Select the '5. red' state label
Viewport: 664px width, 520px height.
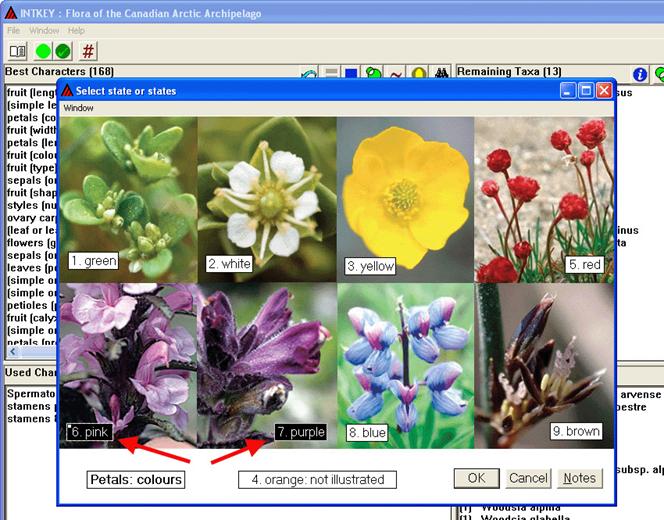tap(584, 265)
